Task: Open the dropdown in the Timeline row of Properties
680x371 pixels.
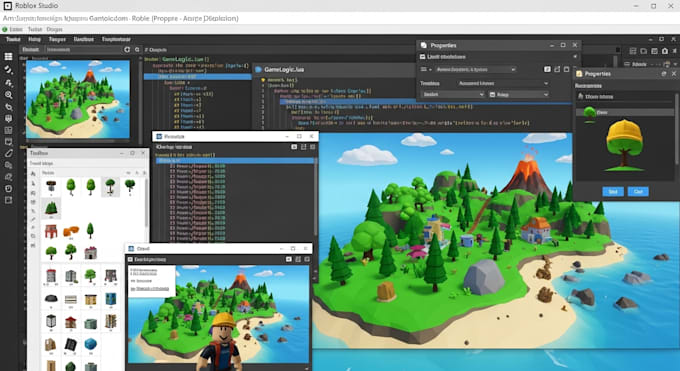Action: click(503, 83)
